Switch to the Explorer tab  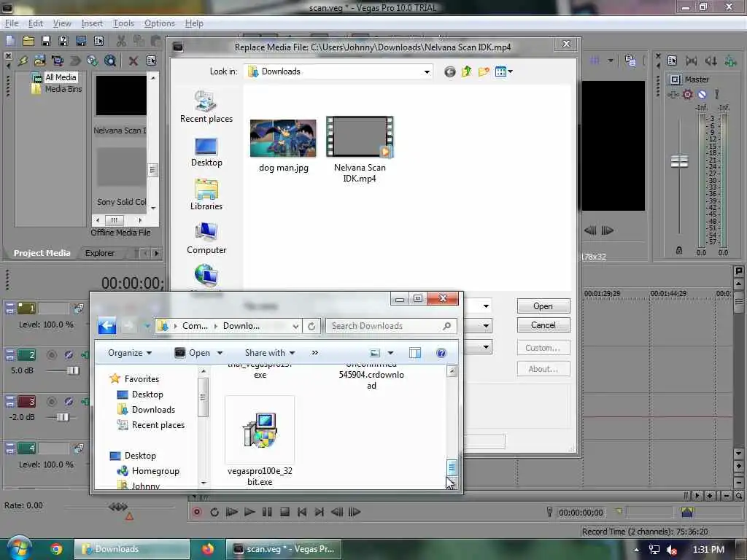click(x=99, y=253)
